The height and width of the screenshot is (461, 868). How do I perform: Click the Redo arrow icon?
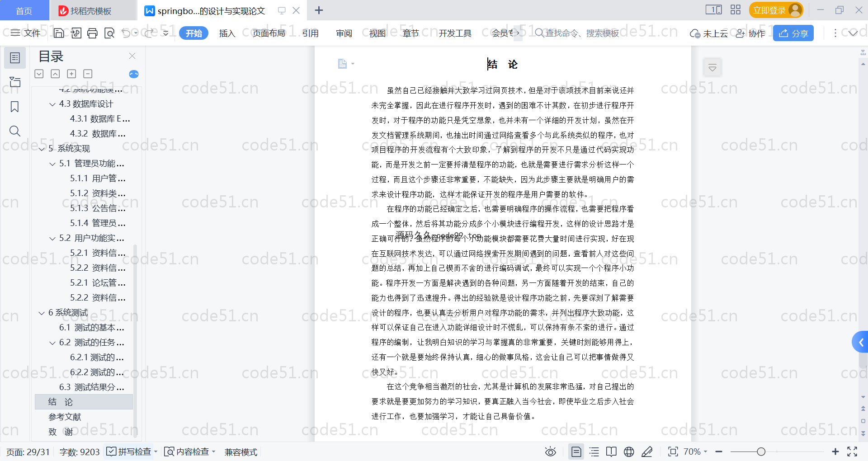149,33
